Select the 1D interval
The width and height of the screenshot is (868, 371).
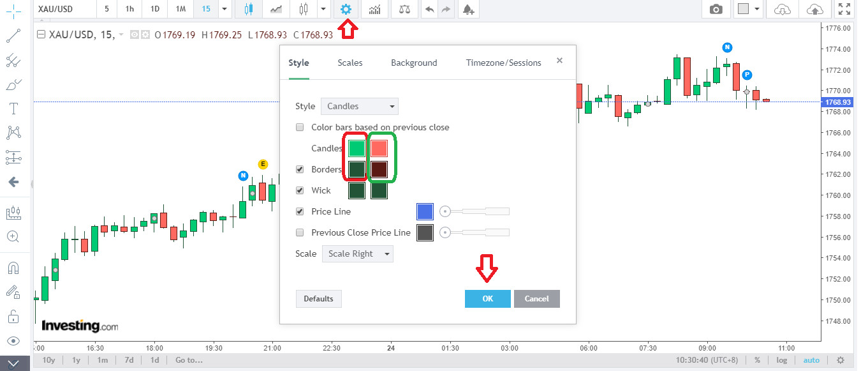pos(155,9)
